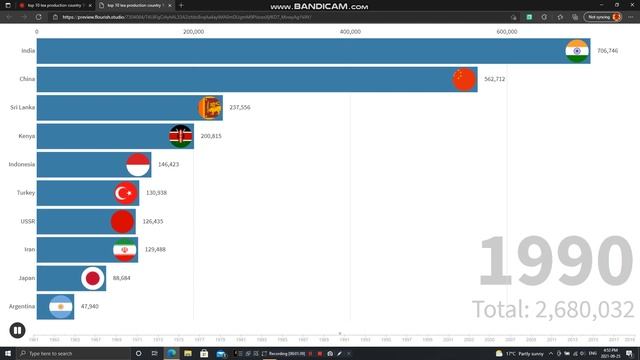Click the Argentina country label
This screenshot has height=360, width=640.
point(22,306)
